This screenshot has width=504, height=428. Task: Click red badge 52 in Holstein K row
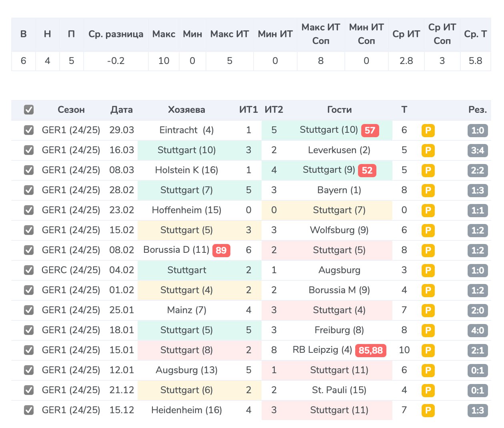367,170
